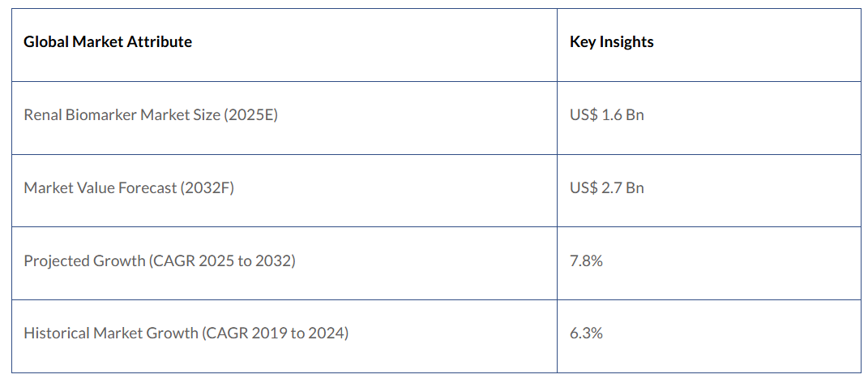
Task: Click the "(CAGR 2019 to 2024)" parenthetical
Action: tap(275, 333)
